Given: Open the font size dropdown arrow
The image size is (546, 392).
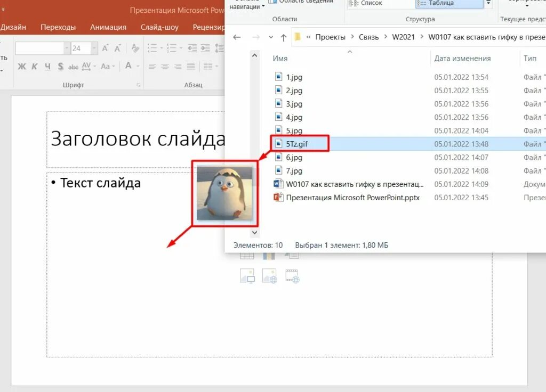Looking at the screenshot, I should (x=94, y=48).
